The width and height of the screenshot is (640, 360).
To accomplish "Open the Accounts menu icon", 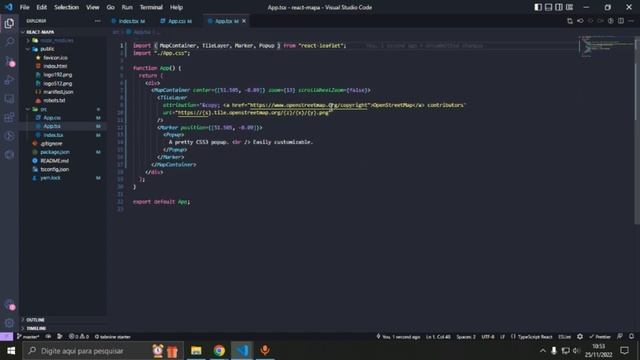I will [x=9, y=304].
